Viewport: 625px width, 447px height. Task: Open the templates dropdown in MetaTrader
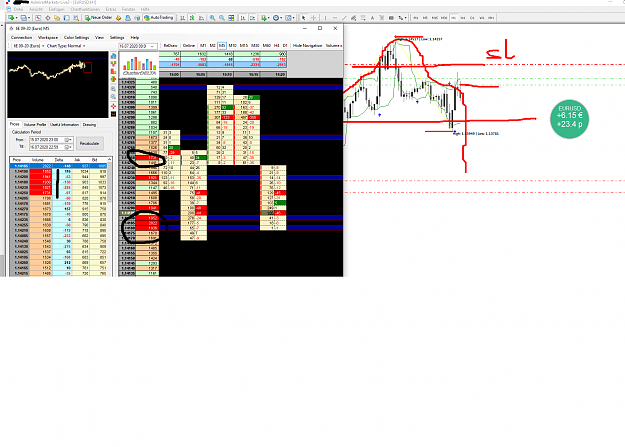[x=290, y=18]
